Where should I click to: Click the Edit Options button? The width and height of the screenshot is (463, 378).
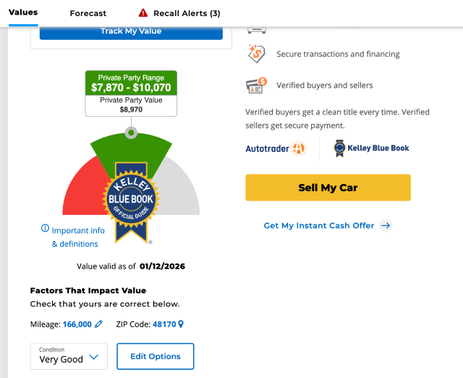[155, 356]
